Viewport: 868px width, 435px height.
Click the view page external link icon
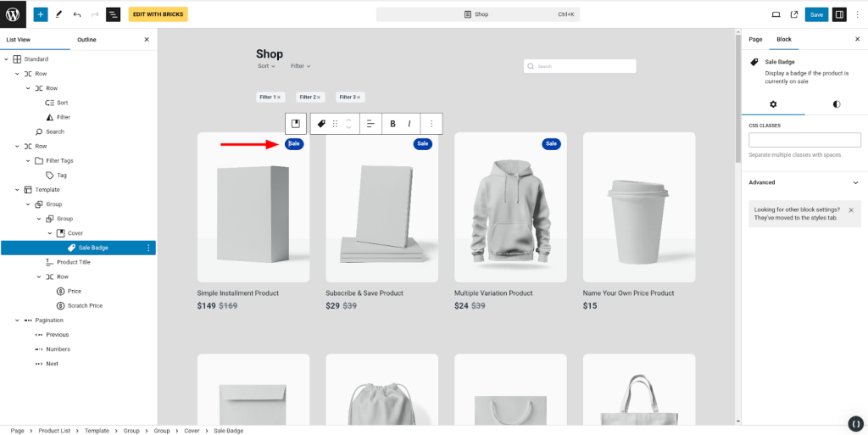tap(794, 14)
